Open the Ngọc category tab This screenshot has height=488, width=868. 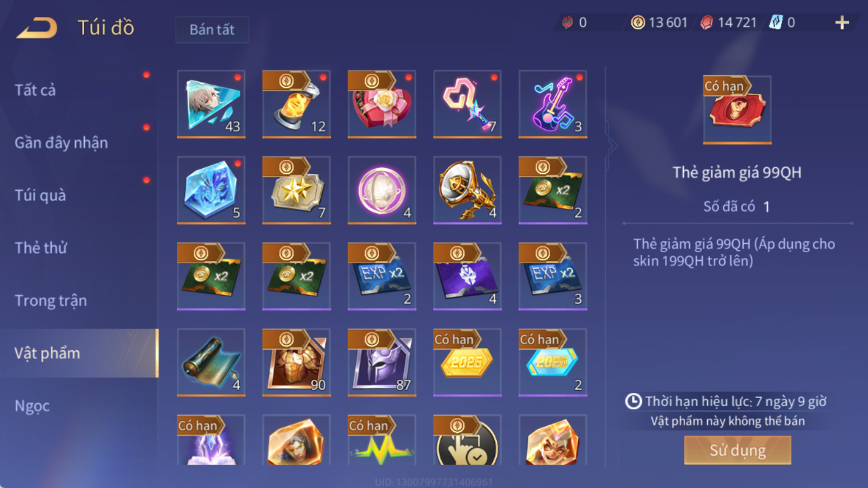(x=32, y=406)
